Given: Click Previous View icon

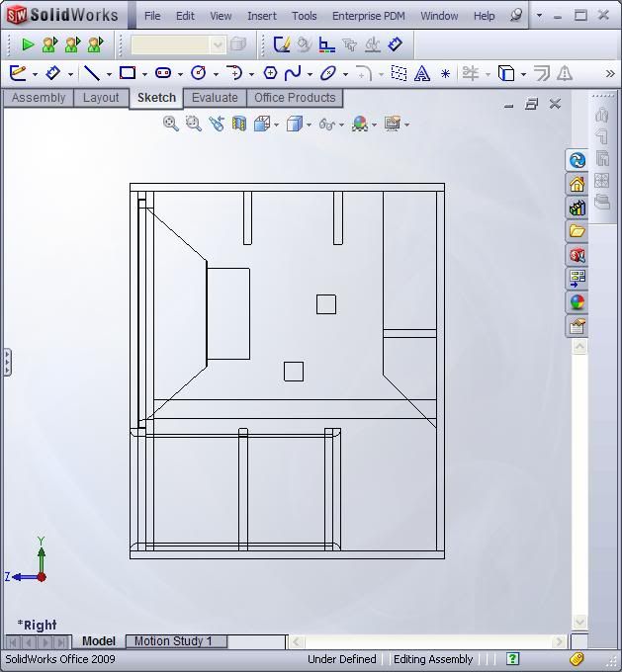Looking at the screenshot, I should (x=217, y=124).
